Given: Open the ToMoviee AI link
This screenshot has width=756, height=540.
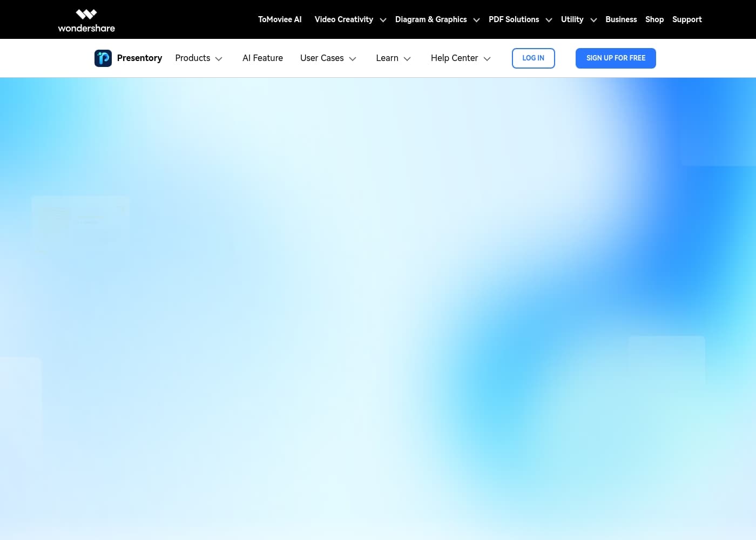Looking at the screenshot, I should coord(280,19).
